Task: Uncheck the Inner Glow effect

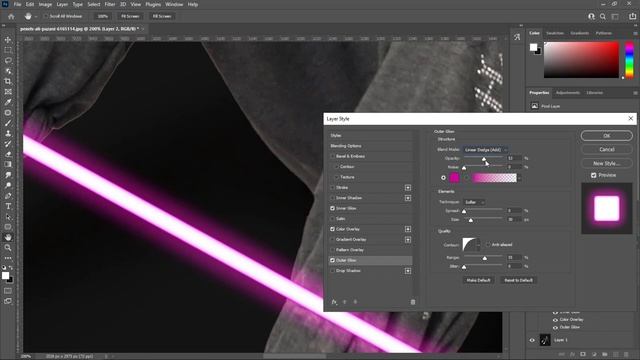Action: click(332, 208)
